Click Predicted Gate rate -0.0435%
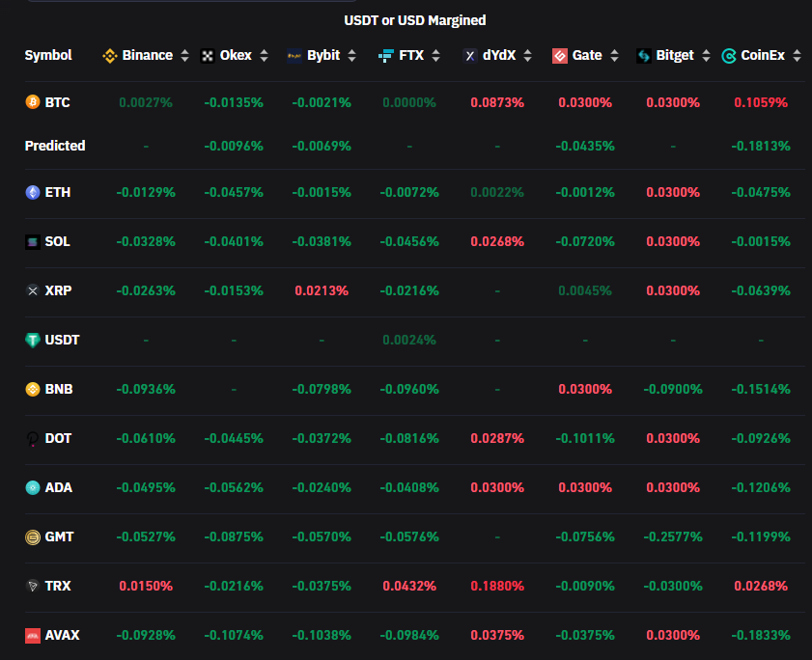812x660 pixels. point(585,146)
